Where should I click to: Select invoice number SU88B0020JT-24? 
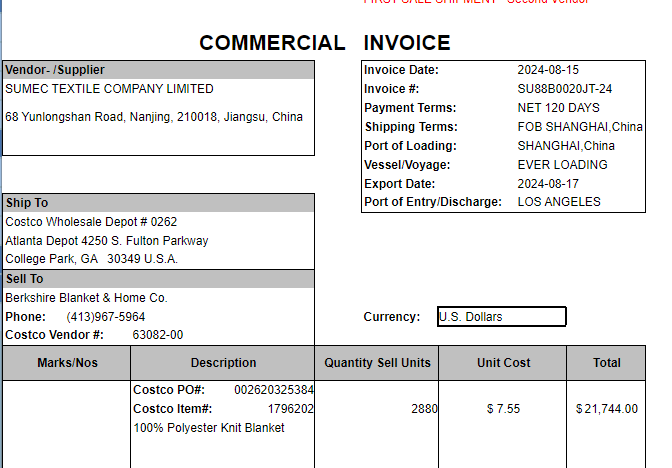coord(565,89)
